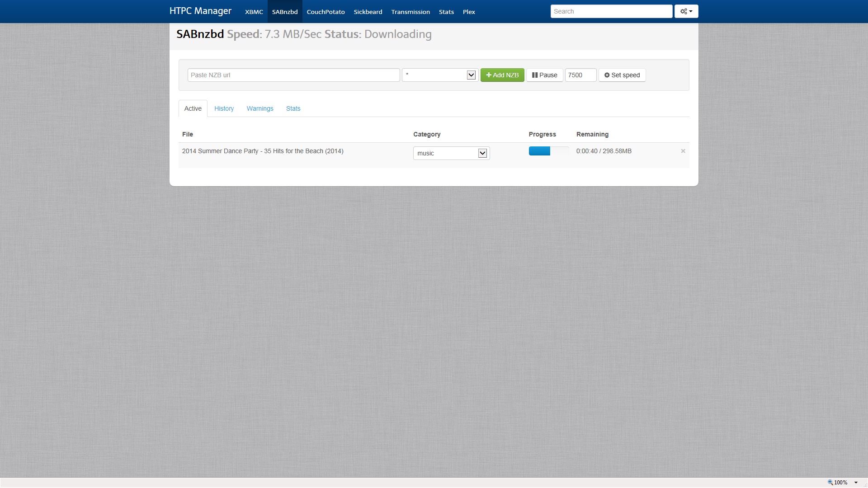This screenshot has width=868, height=488.
Task: Change the music category dropdown
Action: pyautogui.click(x=451, y=153)
